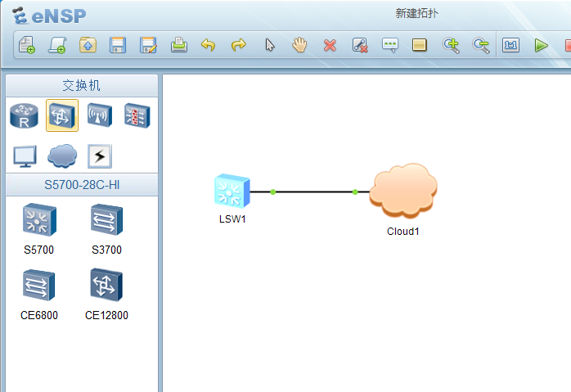Click the zoom in magnifier
Image resolution: width=571 pixels, height=392 pixels.
(451, 45)
